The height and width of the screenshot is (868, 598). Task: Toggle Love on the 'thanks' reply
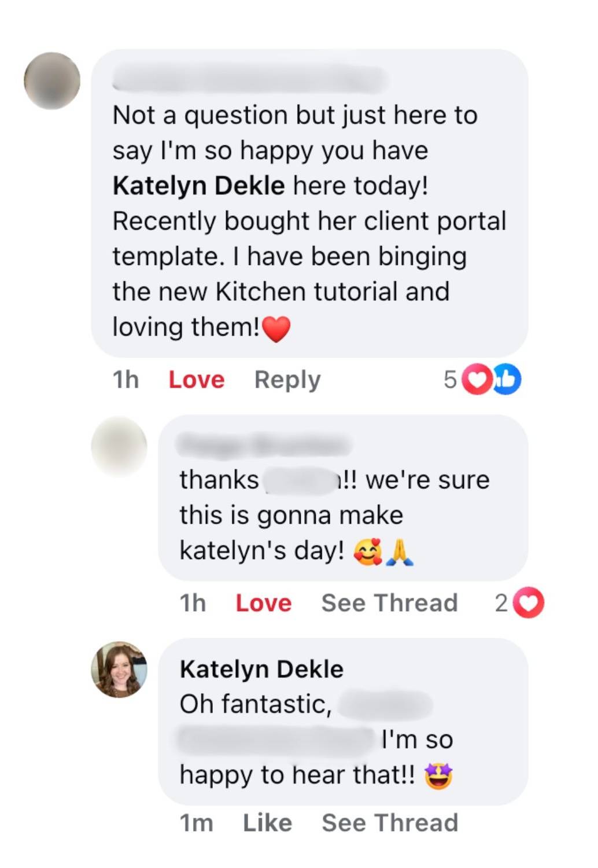click(264, 604)
